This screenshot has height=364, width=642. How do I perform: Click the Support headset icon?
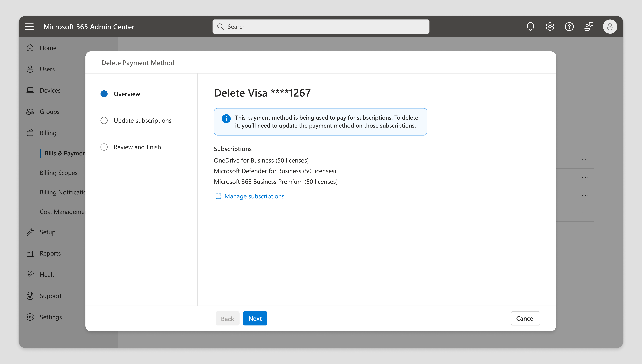(x=30, y=296)
